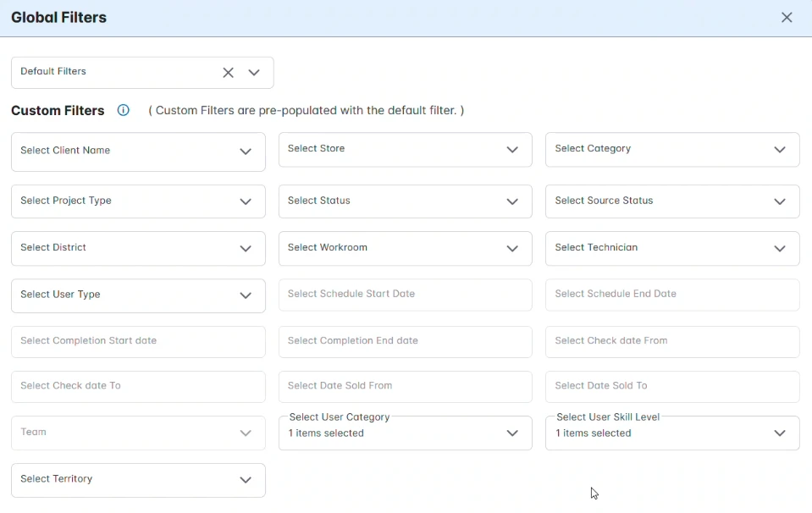The height and width of the screenshot is (513, 812).
Task: Open the Select User Type dropdown
Action: [138, 295]
